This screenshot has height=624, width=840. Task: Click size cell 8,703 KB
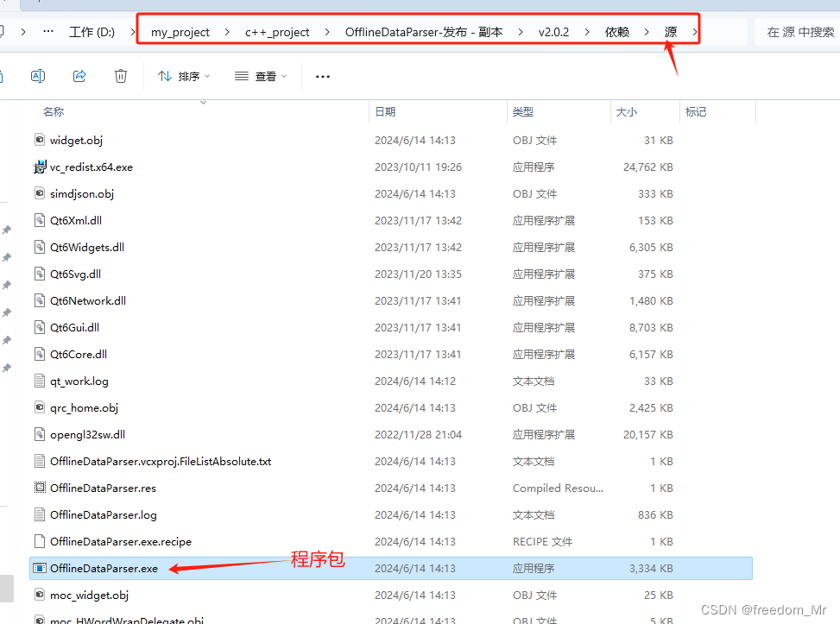[x=651, y=328]
